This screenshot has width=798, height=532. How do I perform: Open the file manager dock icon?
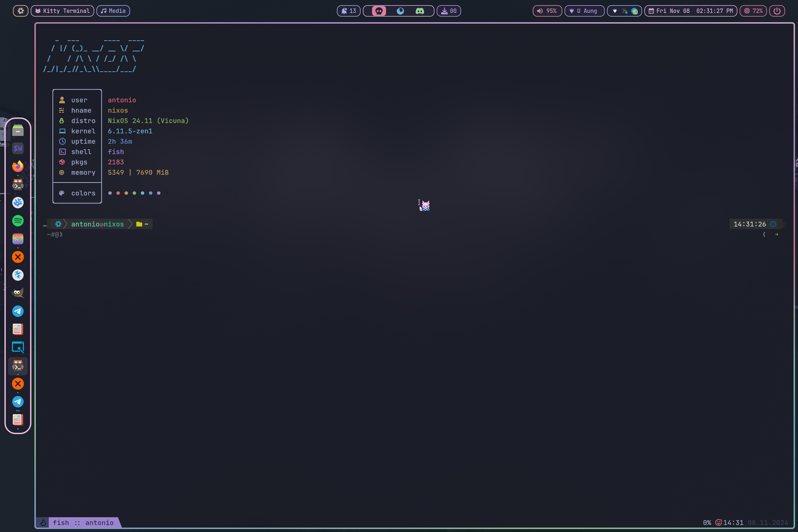click(18, 130)
